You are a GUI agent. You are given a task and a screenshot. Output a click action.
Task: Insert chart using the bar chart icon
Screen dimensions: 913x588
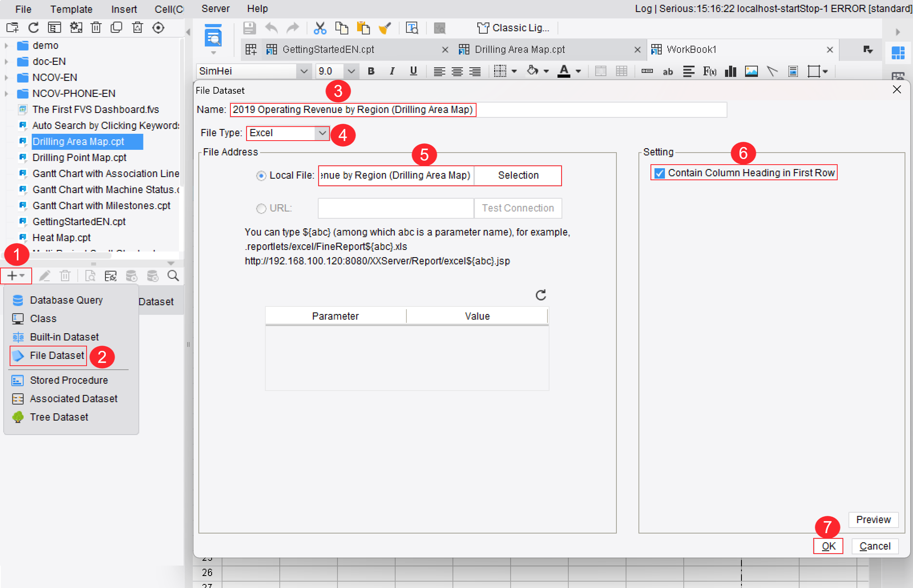tap(731, 71)
